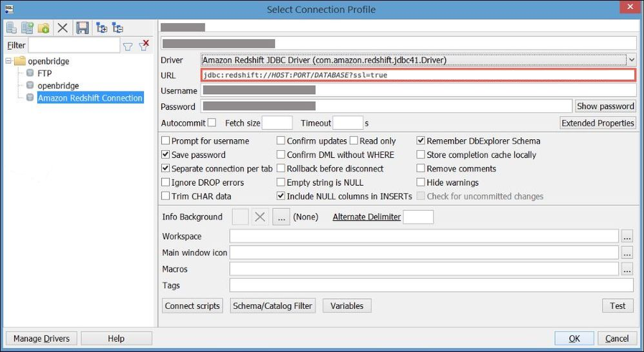Apply the profile filter funnel icon
Screen dimensions: 644x352
point(128,46)
